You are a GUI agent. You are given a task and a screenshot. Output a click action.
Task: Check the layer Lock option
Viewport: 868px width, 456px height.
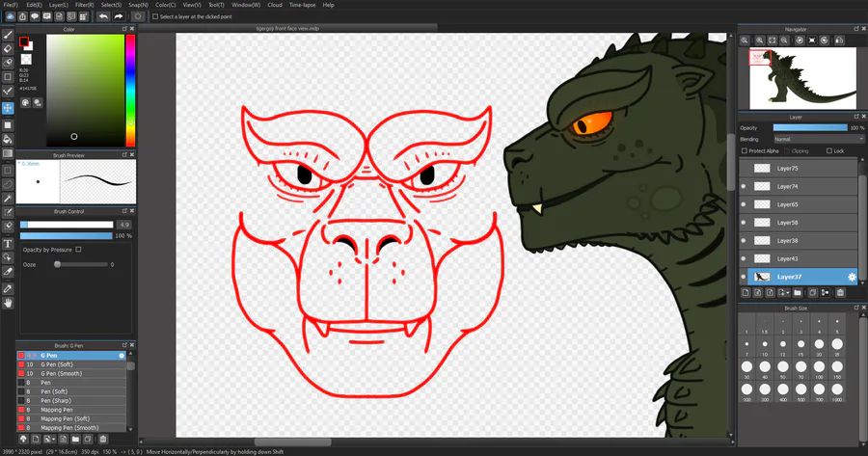(829, 150)
